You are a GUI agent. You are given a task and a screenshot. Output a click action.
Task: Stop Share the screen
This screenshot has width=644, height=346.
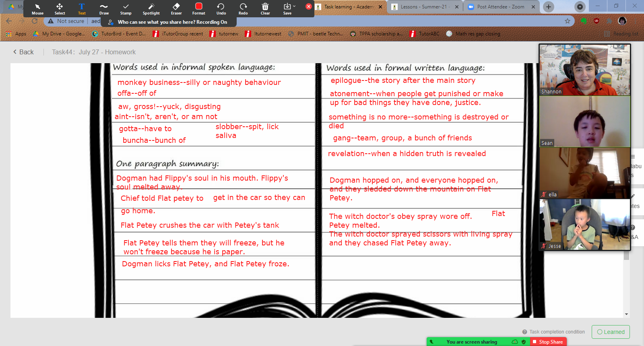pos(548,342)
